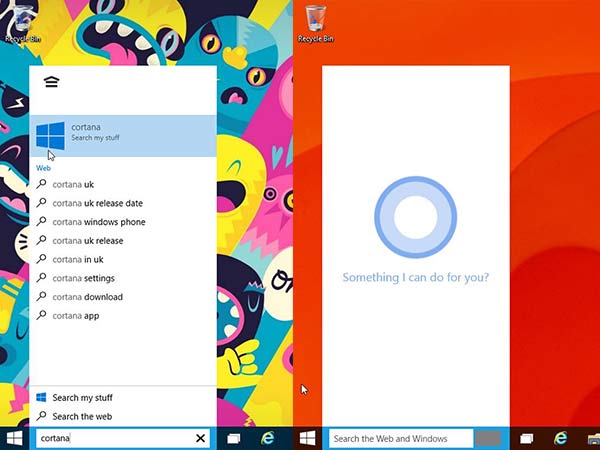The image size is (600, 450).
Task: Choose suggestion cortana app
Action: [x=76, y=316]
